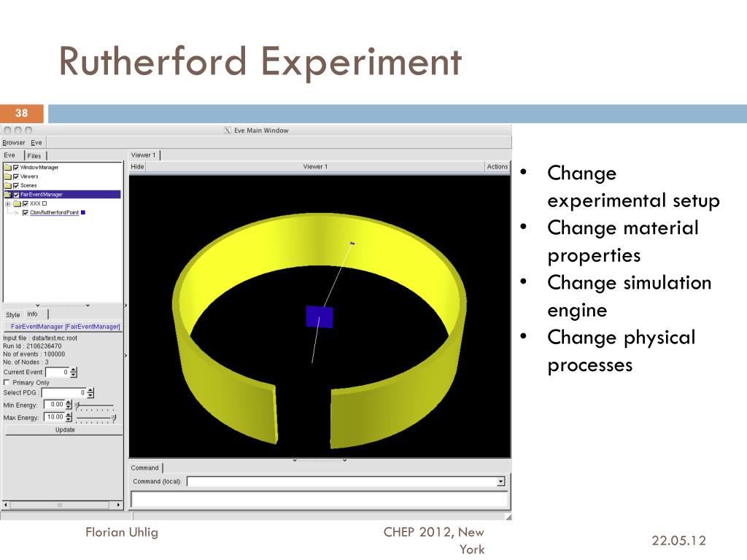Image resolution: width=747 pixels, height=560 pixels.
Task: Open the Command (local) combo box dropdown
Action: (x=500, y=481)
